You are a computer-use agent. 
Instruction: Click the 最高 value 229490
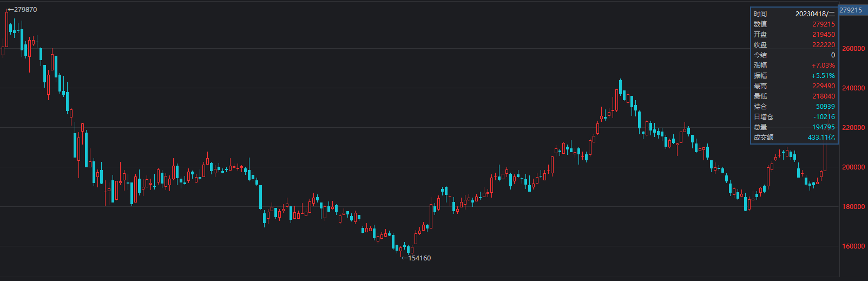(x=823, y=86)
